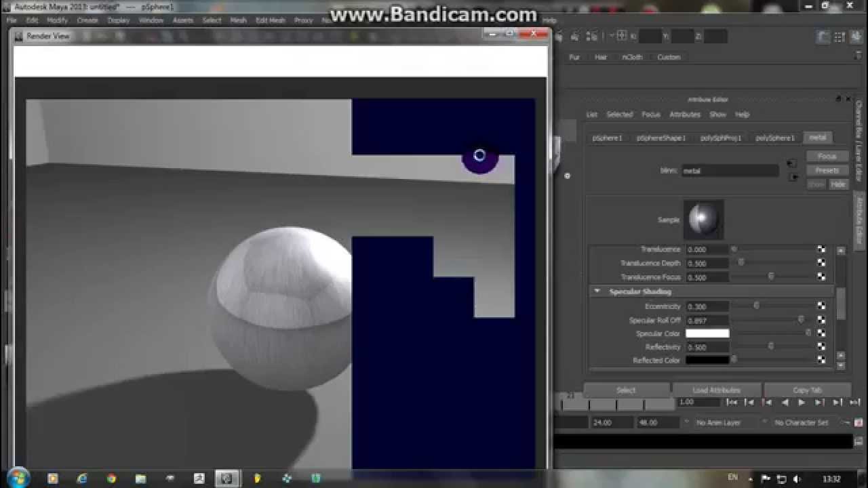Step forward one frame
Viewport: 868px width, 488px height.
pos(837,403)
